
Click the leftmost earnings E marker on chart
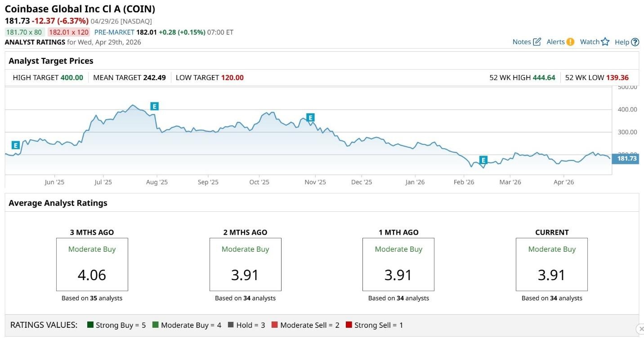point(15,145)
